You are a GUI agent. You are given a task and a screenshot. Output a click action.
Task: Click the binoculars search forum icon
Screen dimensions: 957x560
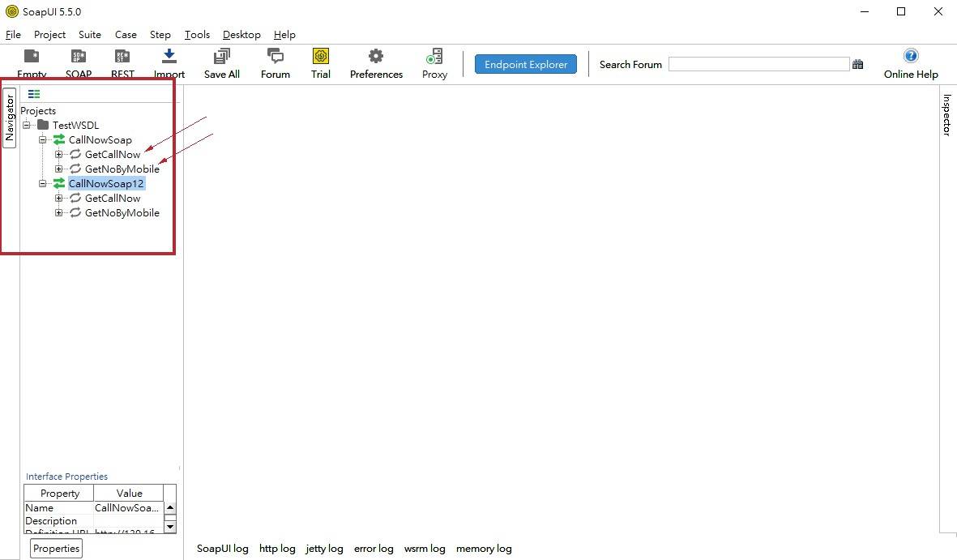pos(857,64)
